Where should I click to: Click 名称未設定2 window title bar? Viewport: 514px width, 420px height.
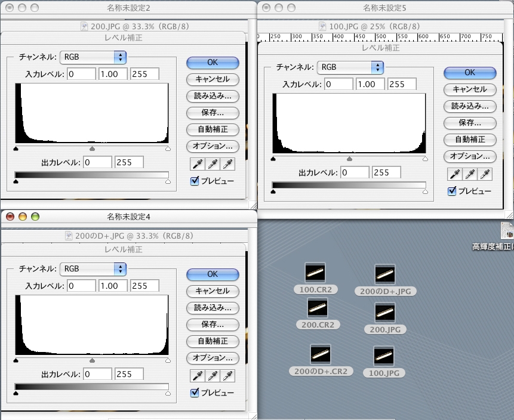(x=128, y=8)
